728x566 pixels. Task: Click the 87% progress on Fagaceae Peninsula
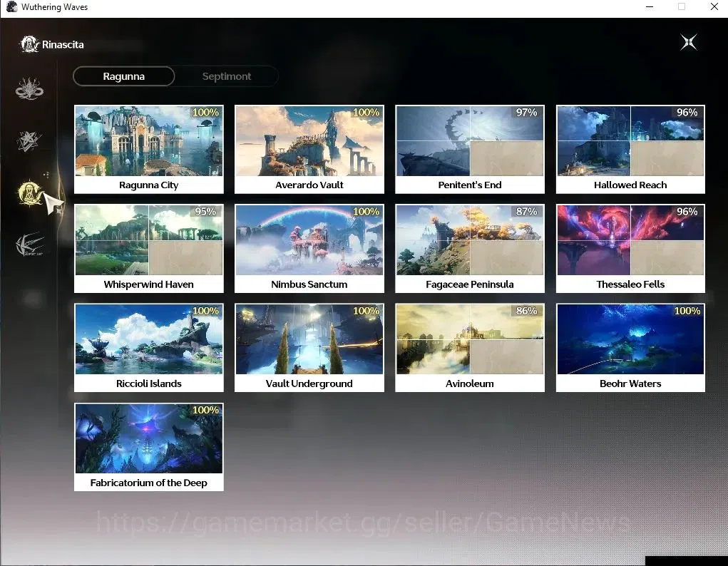tap(526, 212)
